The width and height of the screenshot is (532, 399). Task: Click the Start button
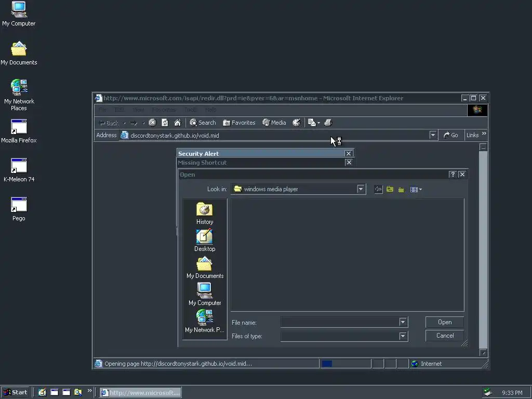15,392
